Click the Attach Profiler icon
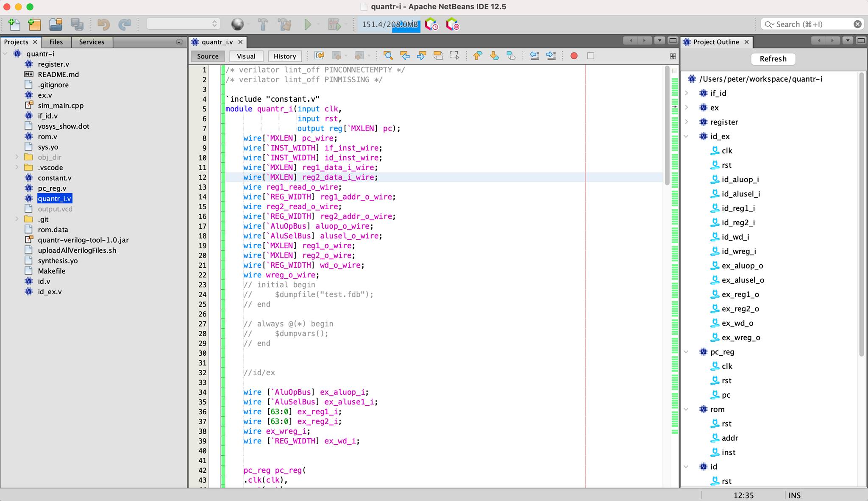The width and height of the screenshot is (868, 501). (452, 24)
